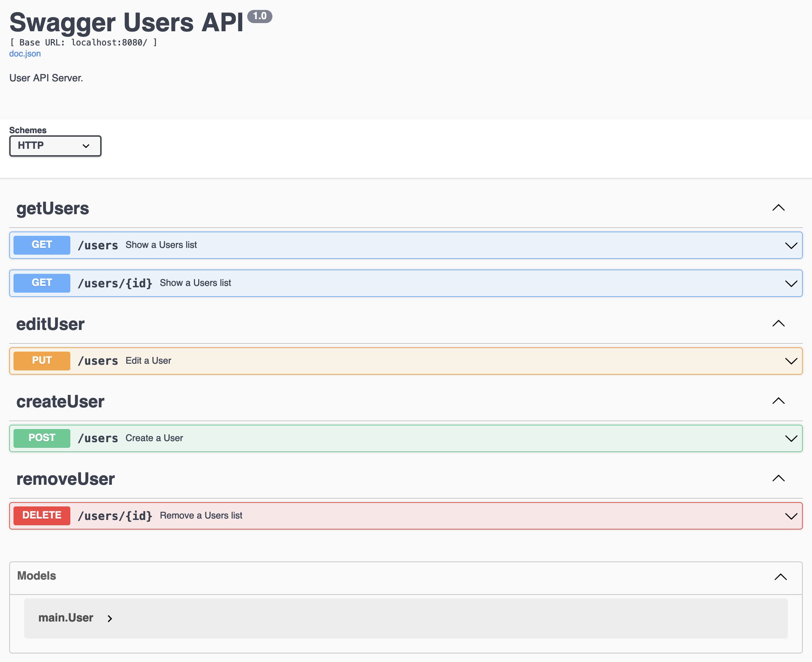Image resolution: width=812 pixels, height=662 pixels.
Task: Collapse the createUser section chevron
Action: tap(779, 401)
